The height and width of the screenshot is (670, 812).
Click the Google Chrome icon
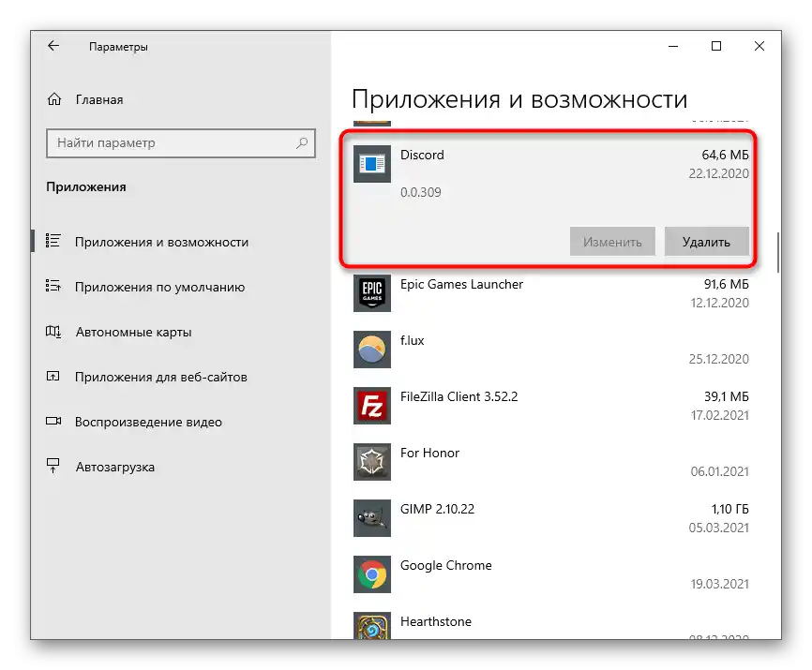[x=372, y=574]
